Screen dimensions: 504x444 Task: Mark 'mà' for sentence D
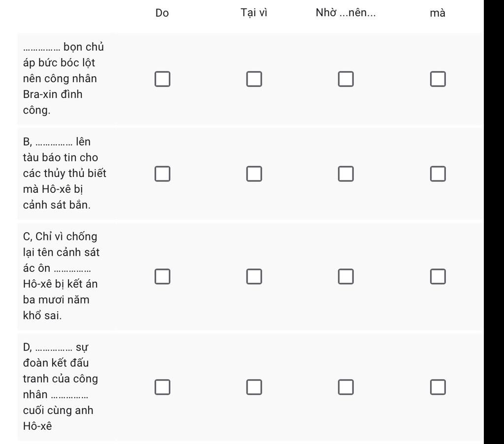438,387
